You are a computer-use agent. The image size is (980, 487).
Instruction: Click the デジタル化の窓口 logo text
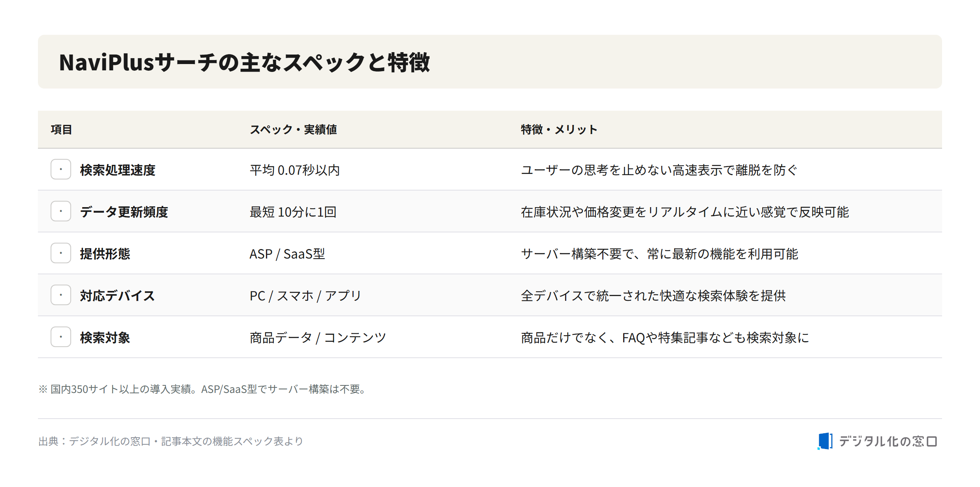[888, 441]
